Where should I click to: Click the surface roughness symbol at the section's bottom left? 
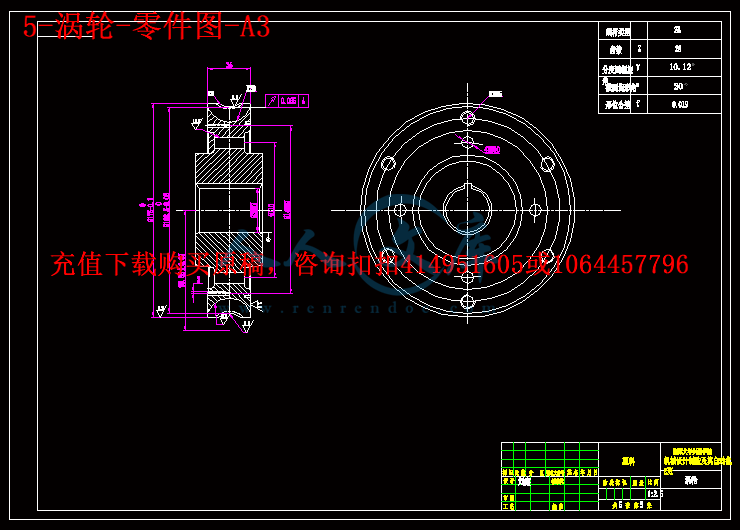click(159, 311)
